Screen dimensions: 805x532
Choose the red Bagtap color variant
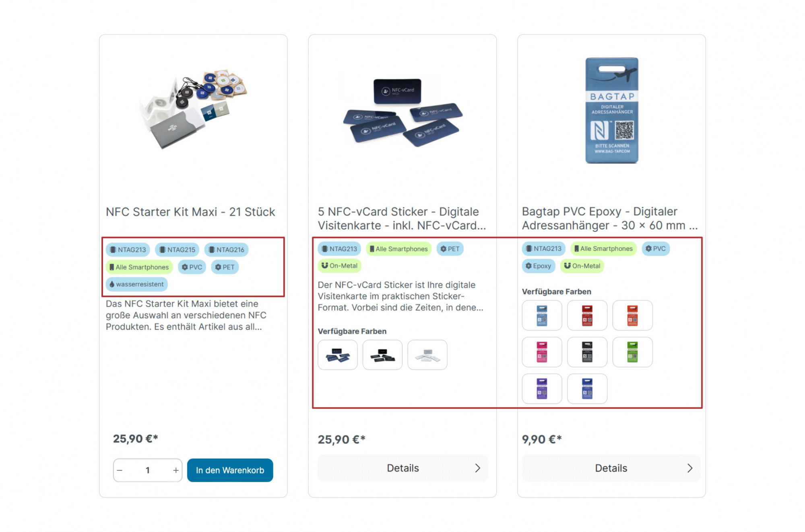coord(587,315)
